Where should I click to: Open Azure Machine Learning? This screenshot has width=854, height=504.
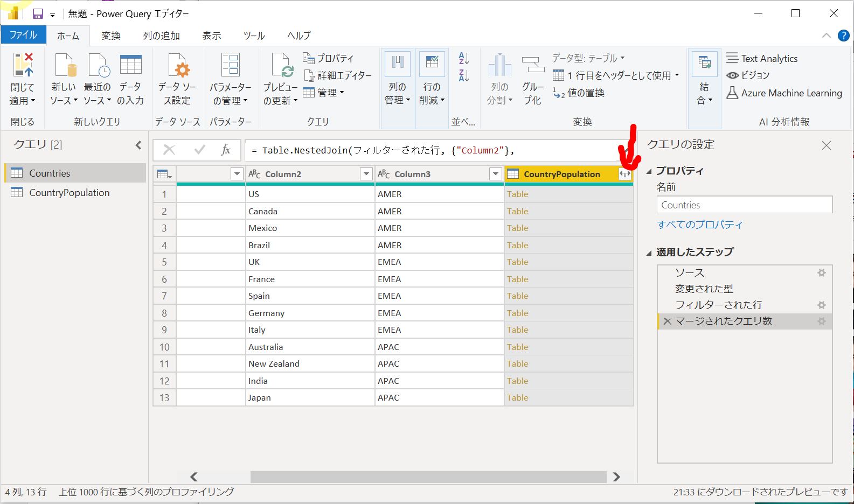tap(784, 93)
